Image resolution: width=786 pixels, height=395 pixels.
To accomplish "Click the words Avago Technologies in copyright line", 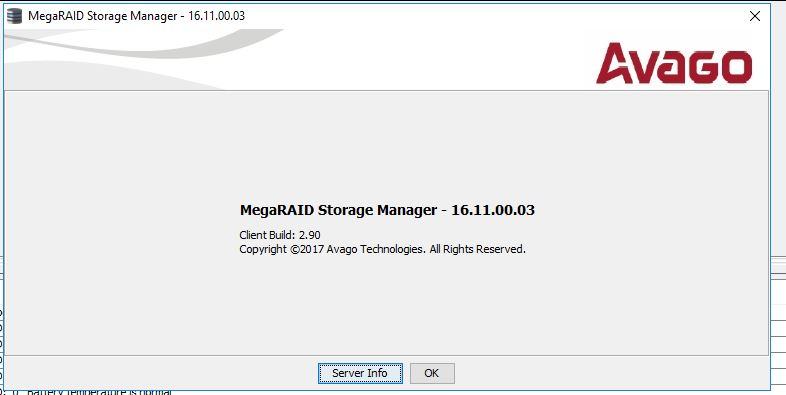I will [375, 249].
